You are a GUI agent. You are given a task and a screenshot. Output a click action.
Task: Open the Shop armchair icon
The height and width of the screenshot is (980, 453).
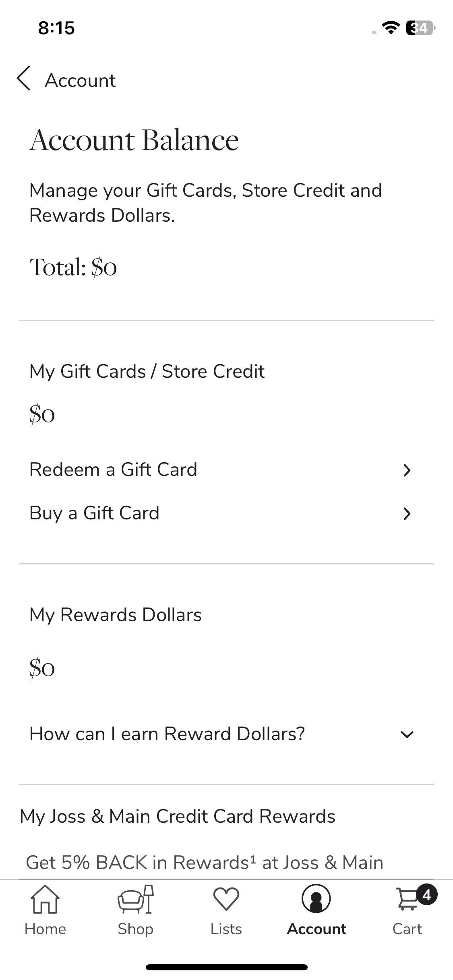(136, 899)
